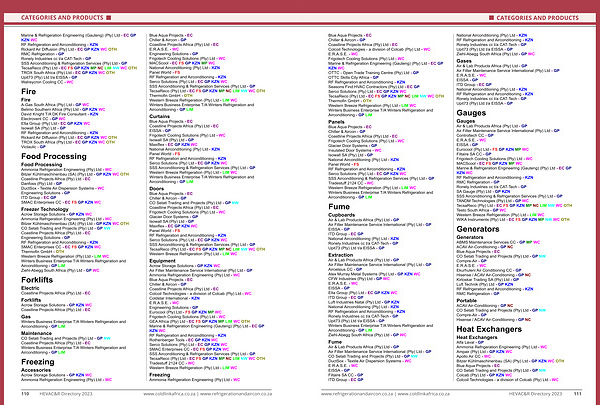Select the 'Cupboards' subheading under Fume
The height and width of the screenshot is (405, 600).
[x=341, y=215]
